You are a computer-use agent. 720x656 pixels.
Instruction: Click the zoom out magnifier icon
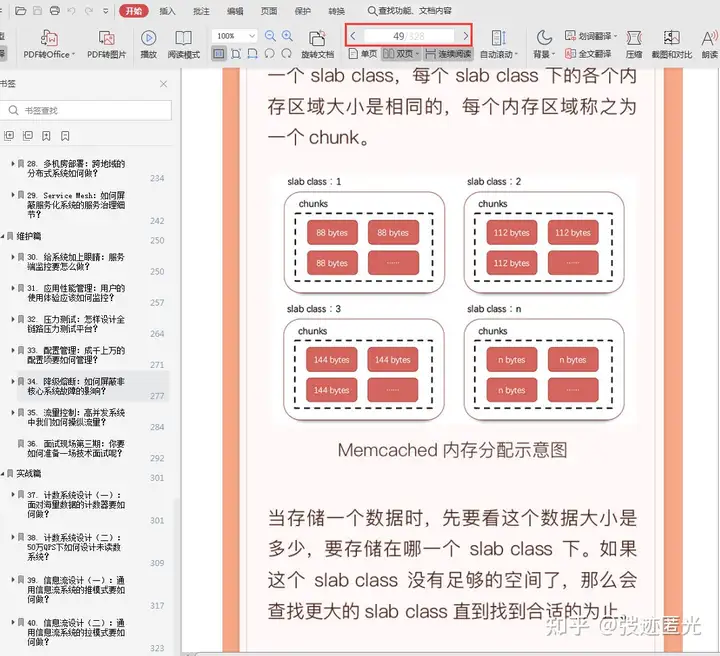click(270, 36)
